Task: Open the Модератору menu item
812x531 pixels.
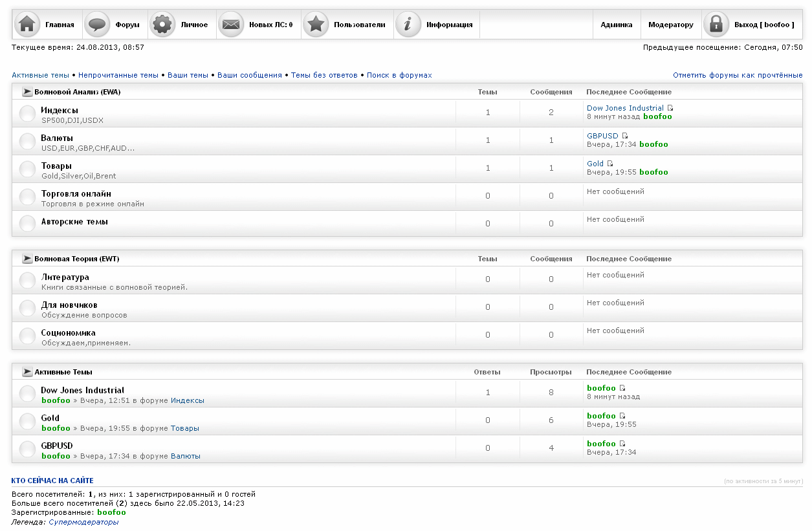Action: pyautogui.click(x=670, y=25)
